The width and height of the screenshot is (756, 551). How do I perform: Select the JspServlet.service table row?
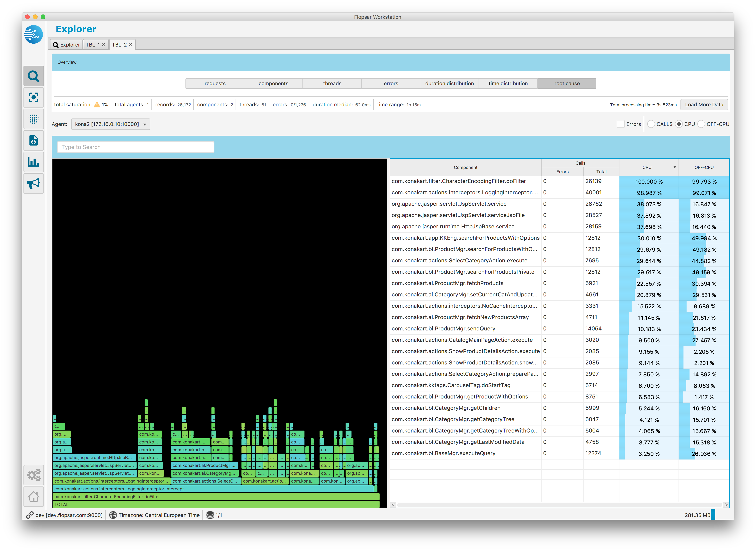pyautogui.click(x=560, y=204)
